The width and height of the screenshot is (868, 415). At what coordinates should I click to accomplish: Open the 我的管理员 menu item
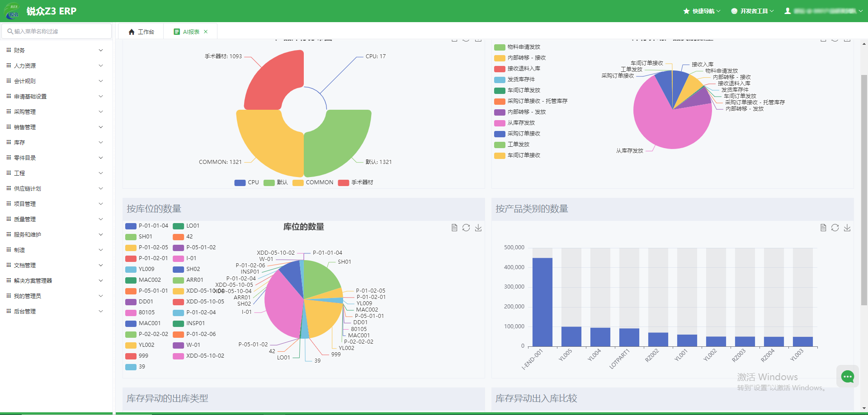56,296
